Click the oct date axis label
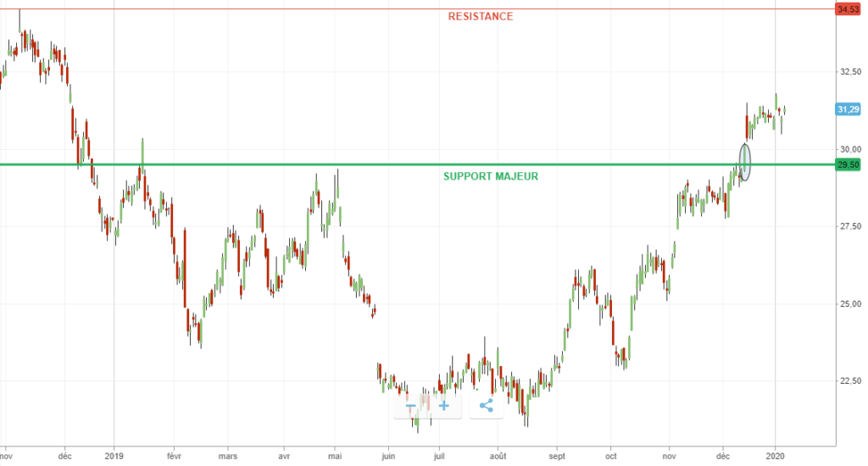 [x=610, y=457]
